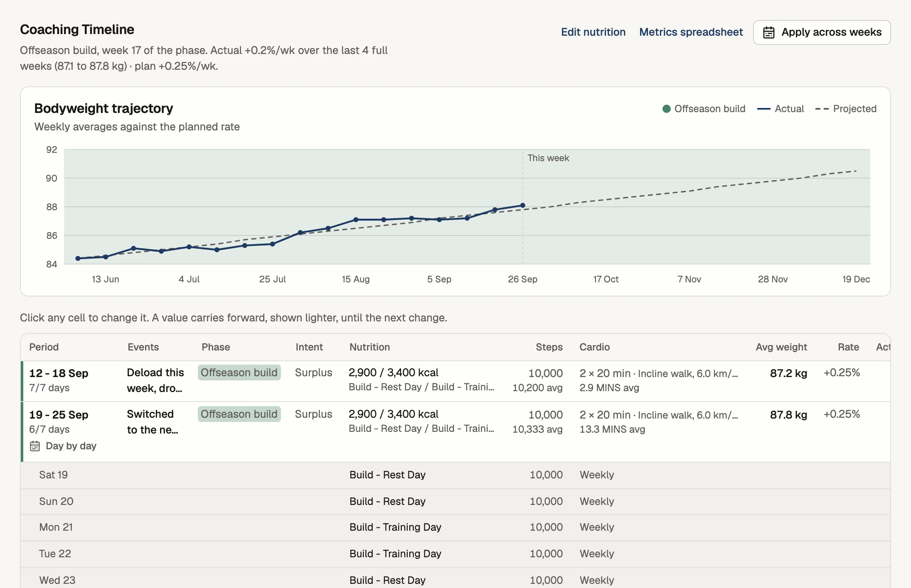911x588 pixels.
Task: Click the Weekly cardio cell for Sun 20
Action: [597, 501]
